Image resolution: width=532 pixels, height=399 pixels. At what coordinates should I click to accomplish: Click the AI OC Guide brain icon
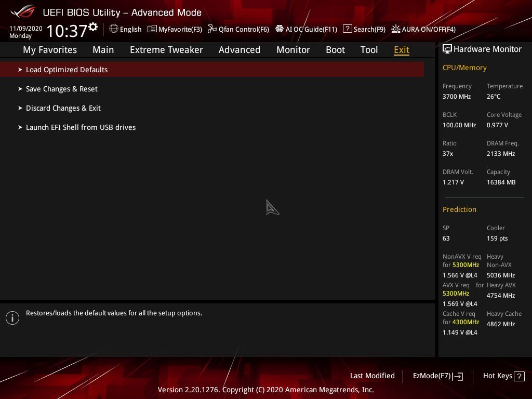279,29
